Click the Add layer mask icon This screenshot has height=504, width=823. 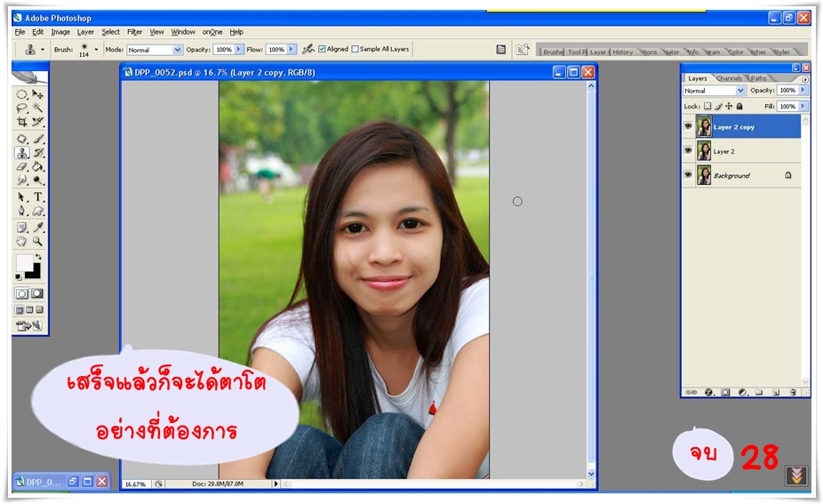point(725,392)
